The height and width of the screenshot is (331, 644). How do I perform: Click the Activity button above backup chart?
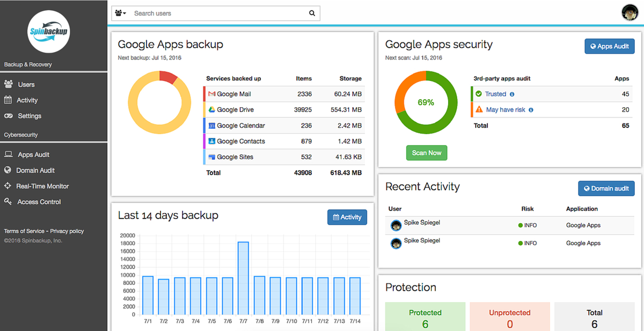pos(347,217)
